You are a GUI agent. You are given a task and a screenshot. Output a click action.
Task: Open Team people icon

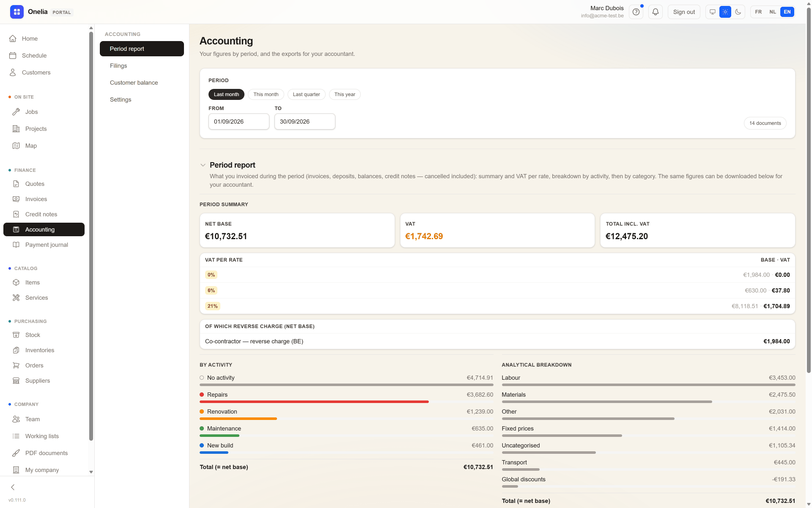(16, 419)
